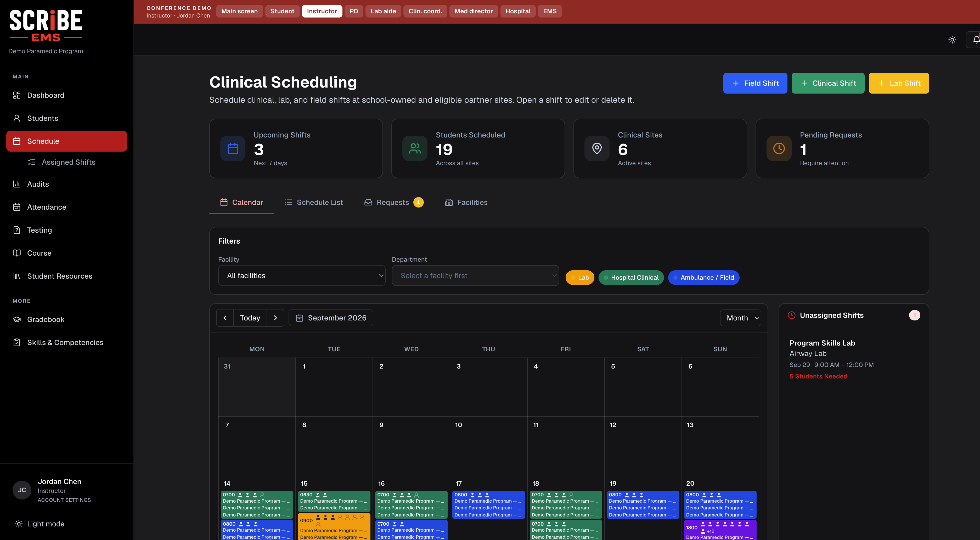Viewport: 980px width, 540px height.
Task: Add a new Lab Shift
Action: click(x=899, y=83)
